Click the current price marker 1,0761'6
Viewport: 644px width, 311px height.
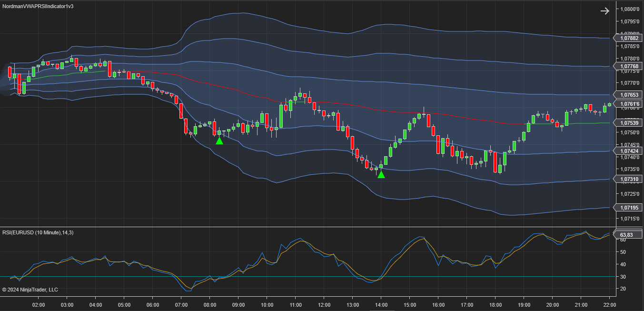pos(628,104)
